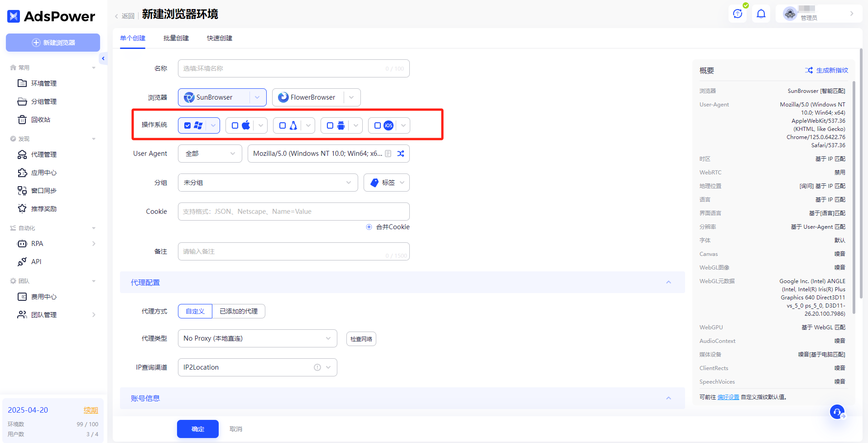Open the macOS version dropdown arrow
Screen dimensions: 868x443
pos(261,125)
